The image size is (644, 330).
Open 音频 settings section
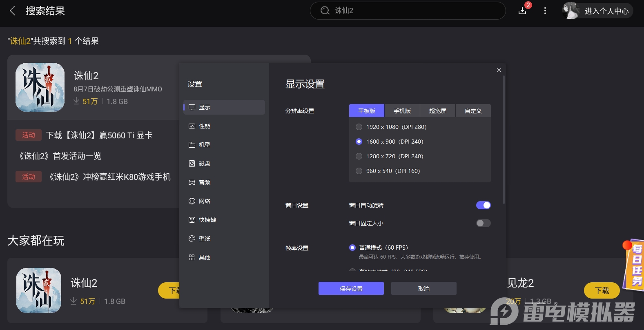(224, 182)
